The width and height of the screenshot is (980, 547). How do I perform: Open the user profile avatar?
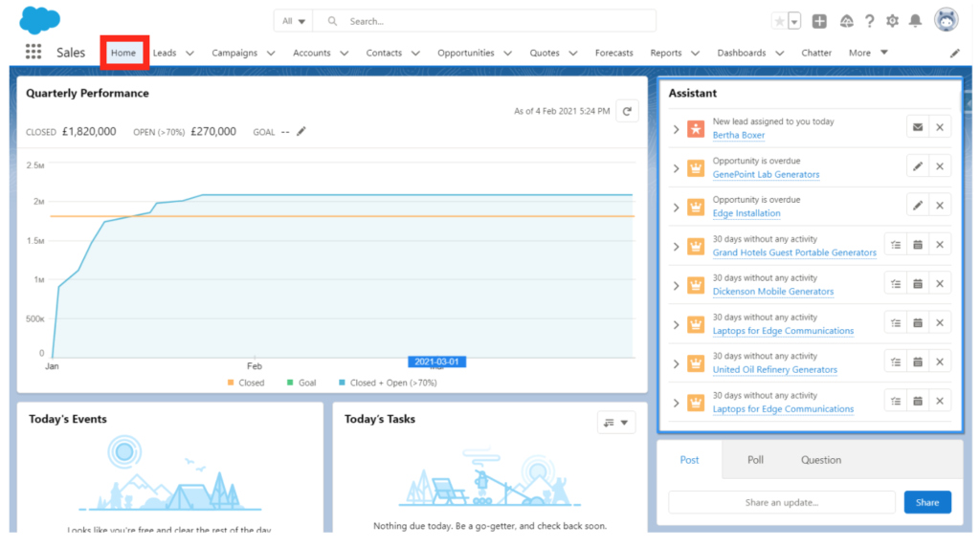947,20
